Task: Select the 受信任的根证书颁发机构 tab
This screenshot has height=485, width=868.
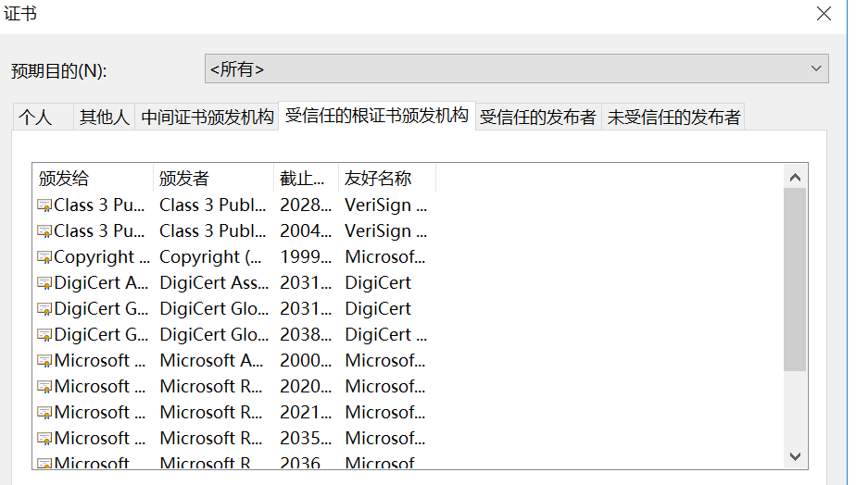Action: tap(377, 116)
